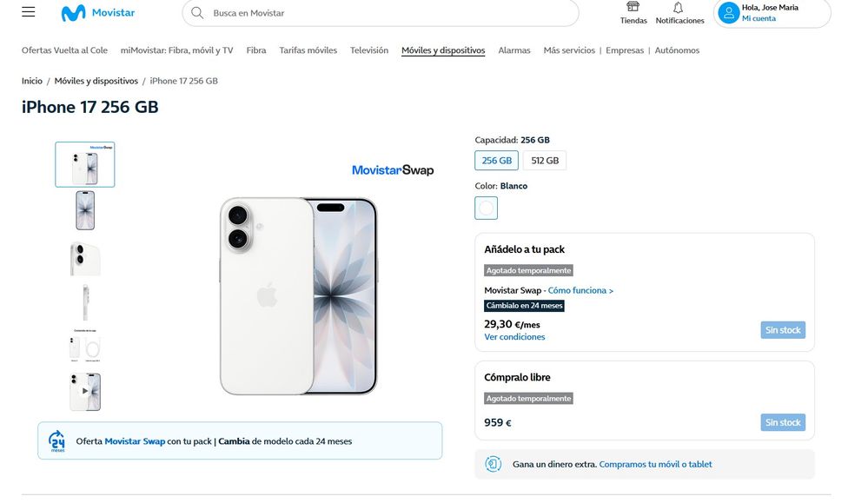Open the hamburger main menu
The width and height of the screenshot is (868, 503).
point(29,13)
